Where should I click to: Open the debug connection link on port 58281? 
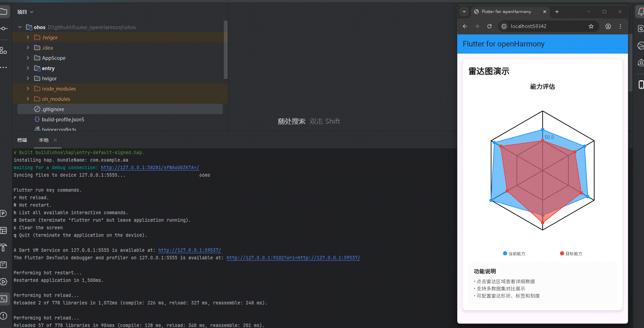[x=150, y=167]
